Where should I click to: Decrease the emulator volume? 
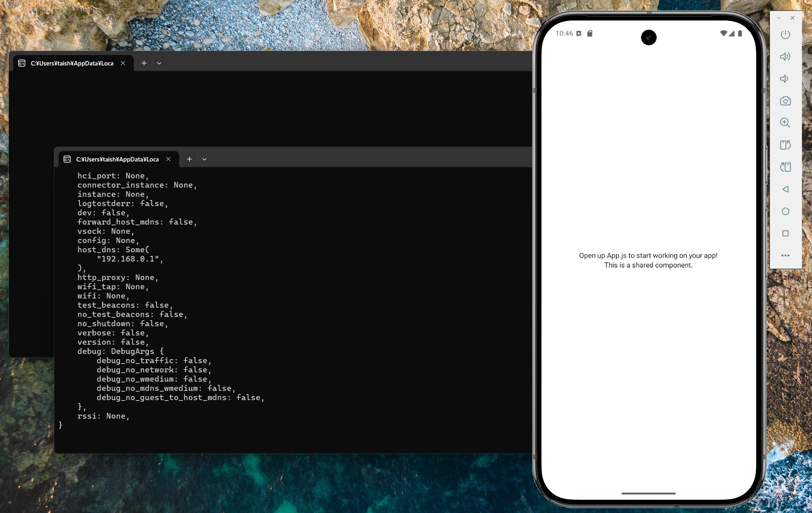pyautogui.click(x=786, y=78)
